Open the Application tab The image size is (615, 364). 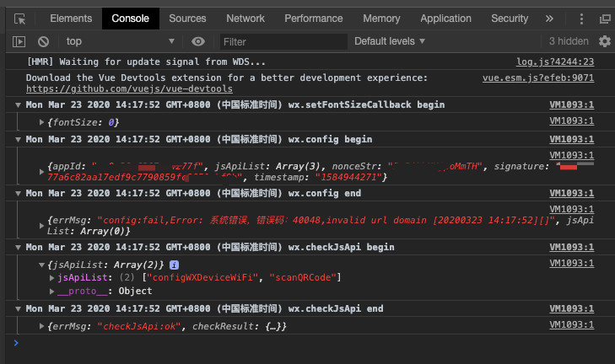(445, 19)
